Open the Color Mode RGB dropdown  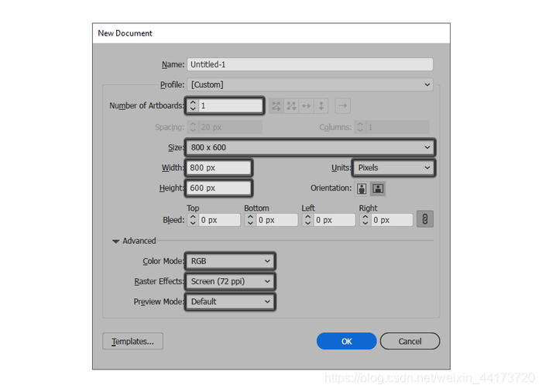[x=230, y=261]
